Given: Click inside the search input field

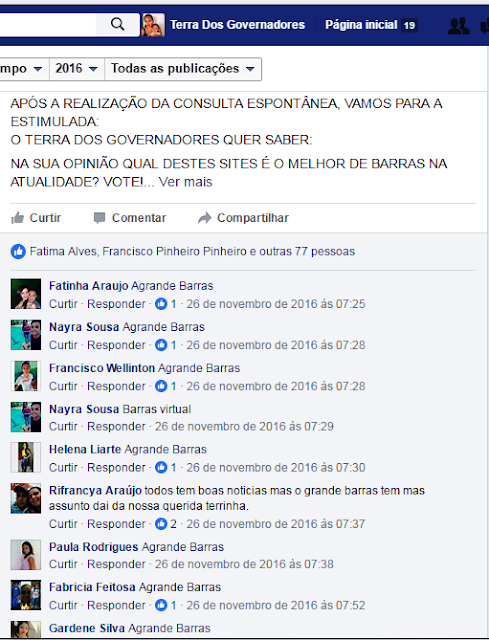Looking at the screenshot, I should tap(47, 24).
